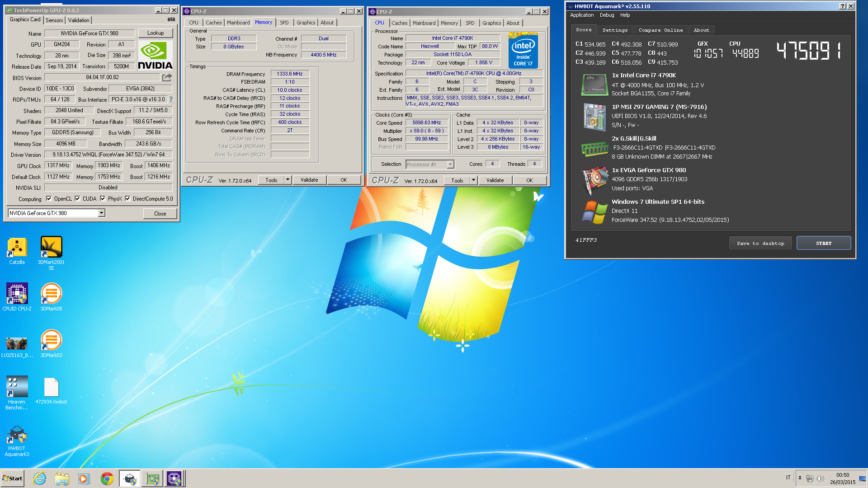This screenshot has width=868, height=488.
Task: Expand the GPU selection dropdown
Action: (102, 213)
